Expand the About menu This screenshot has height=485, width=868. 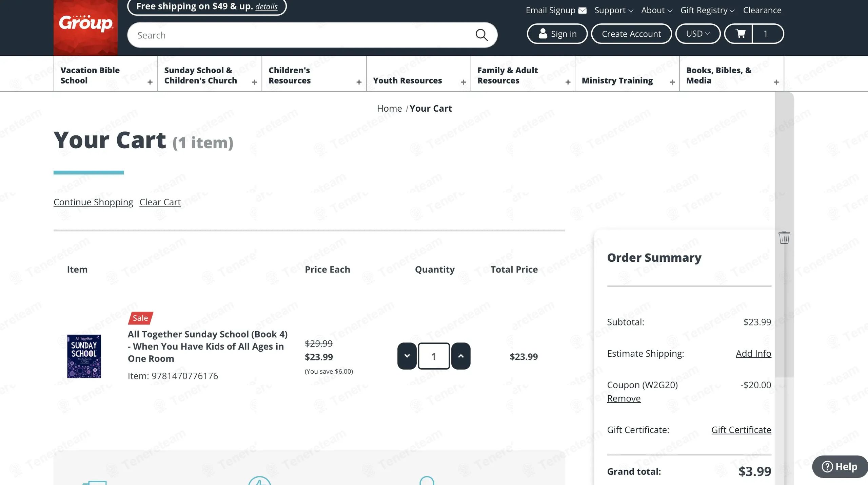click(x=657, y=10)
